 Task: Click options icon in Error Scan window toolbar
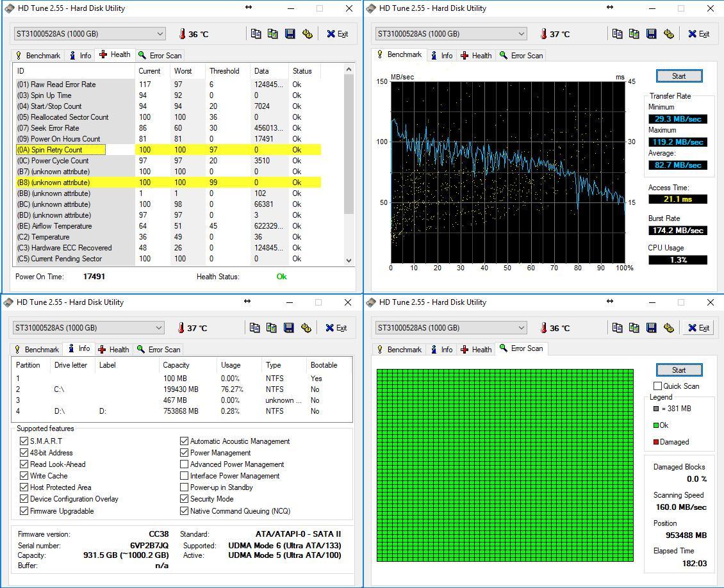click(668, 328)
